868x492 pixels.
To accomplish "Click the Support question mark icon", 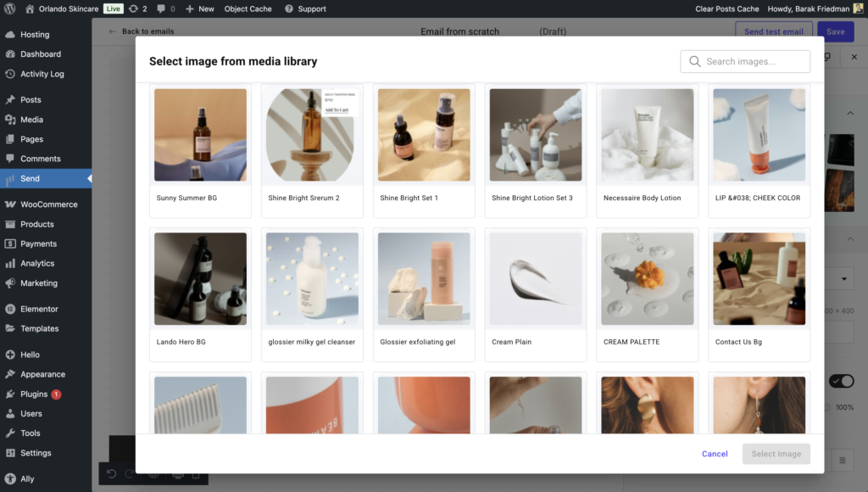I will click(289, 8).
